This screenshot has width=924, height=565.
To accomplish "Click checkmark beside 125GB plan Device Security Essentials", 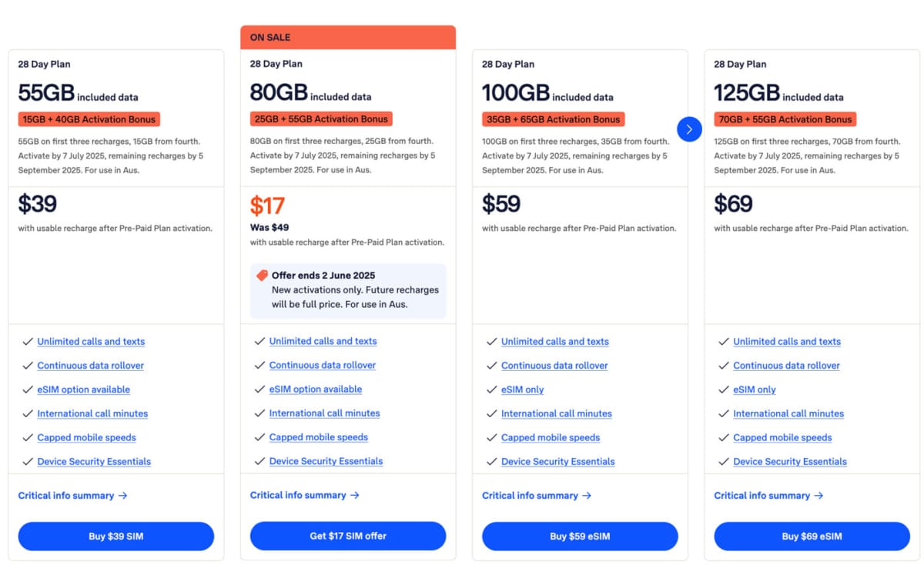I will [723, 462].
